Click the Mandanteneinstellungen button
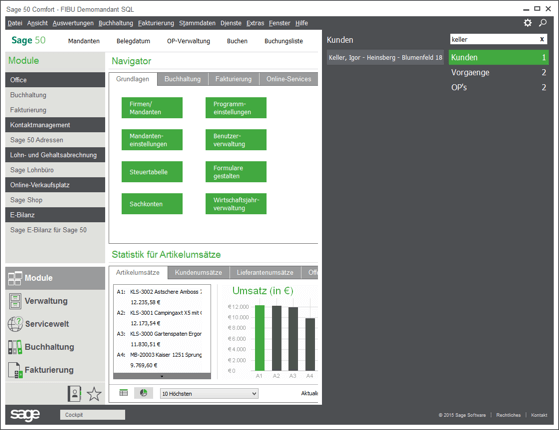This screenshot has height=430, width=559. click(x=152, y=140)
